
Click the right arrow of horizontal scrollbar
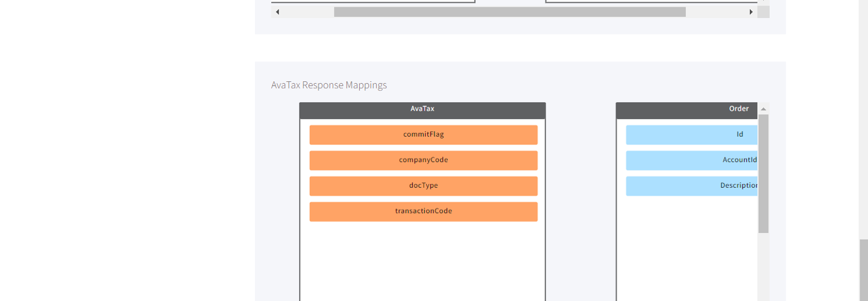click(x=751, y=12)
